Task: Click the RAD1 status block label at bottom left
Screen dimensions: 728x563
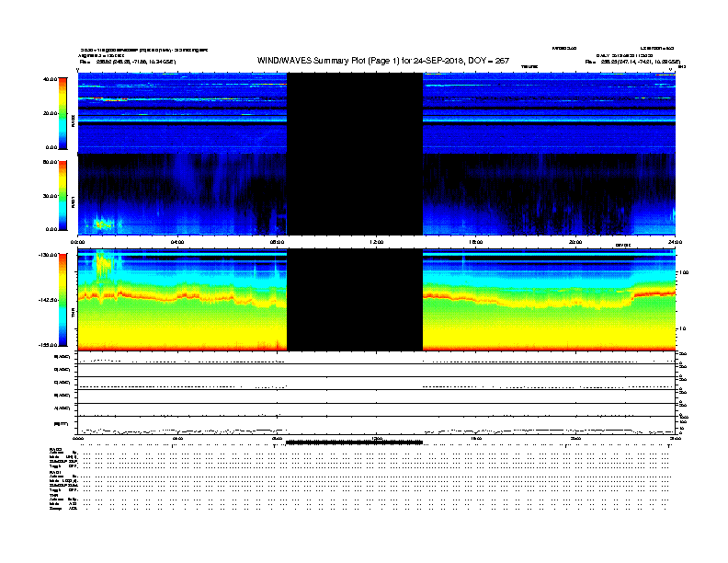Action: (55, 473)
